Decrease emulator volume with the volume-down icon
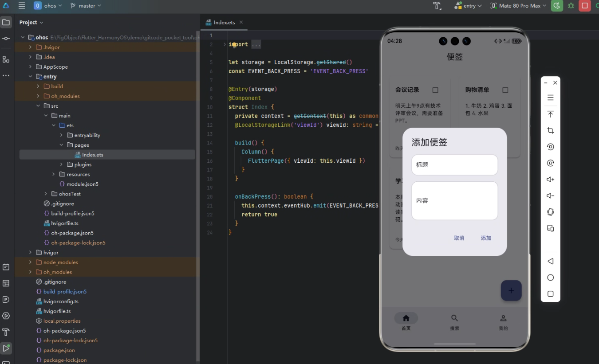Viewport: 599px width, 364px height. coord(550,196)
